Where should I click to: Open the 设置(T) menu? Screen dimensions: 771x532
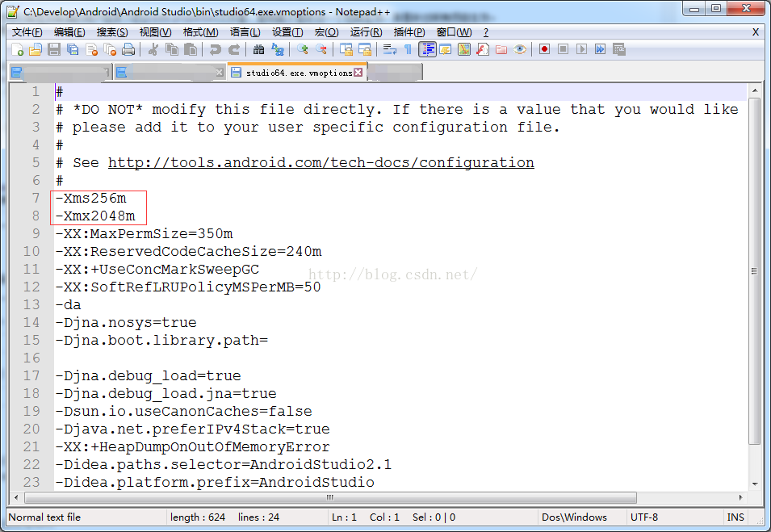coord(287,32)
